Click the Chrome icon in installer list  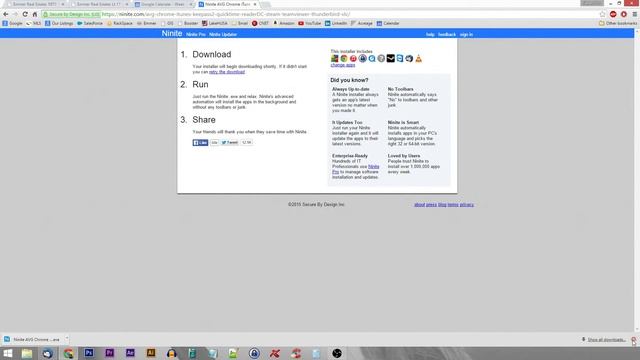coord(344,59)
